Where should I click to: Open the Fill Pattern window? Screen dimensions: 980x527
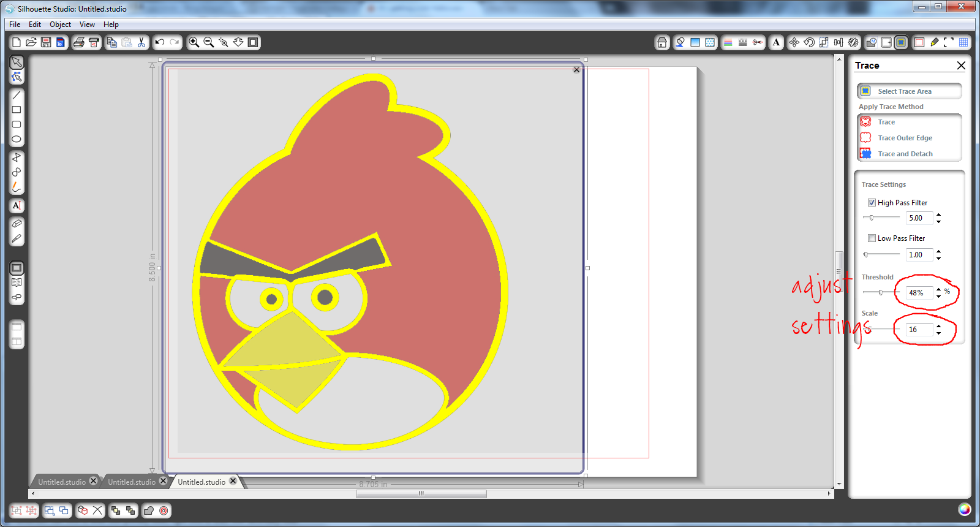click(710, 42)
